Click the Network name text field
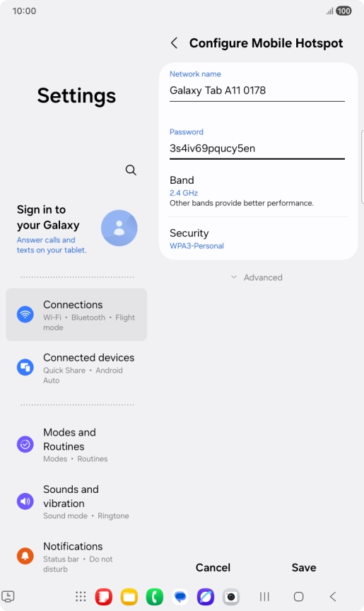This screenshot has width=364, height=611. tap(257, 91)
